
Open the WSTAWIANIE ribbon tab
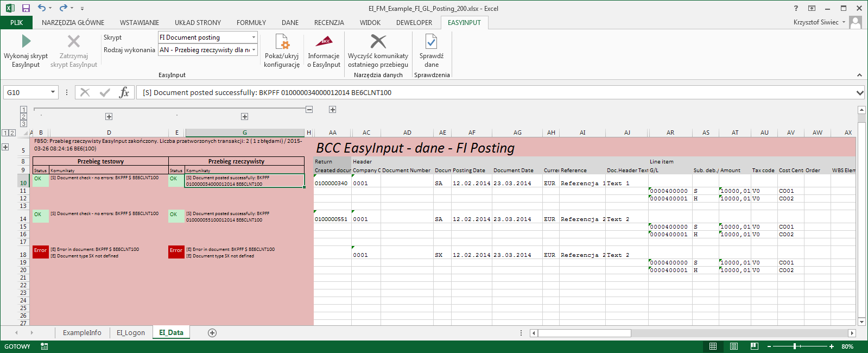(140, 22)
